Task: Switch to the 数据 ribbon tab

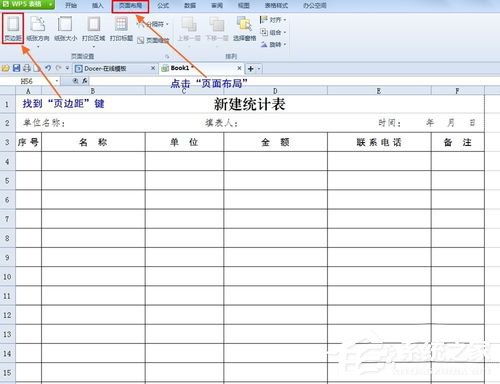Action: (x=190, y=5)
